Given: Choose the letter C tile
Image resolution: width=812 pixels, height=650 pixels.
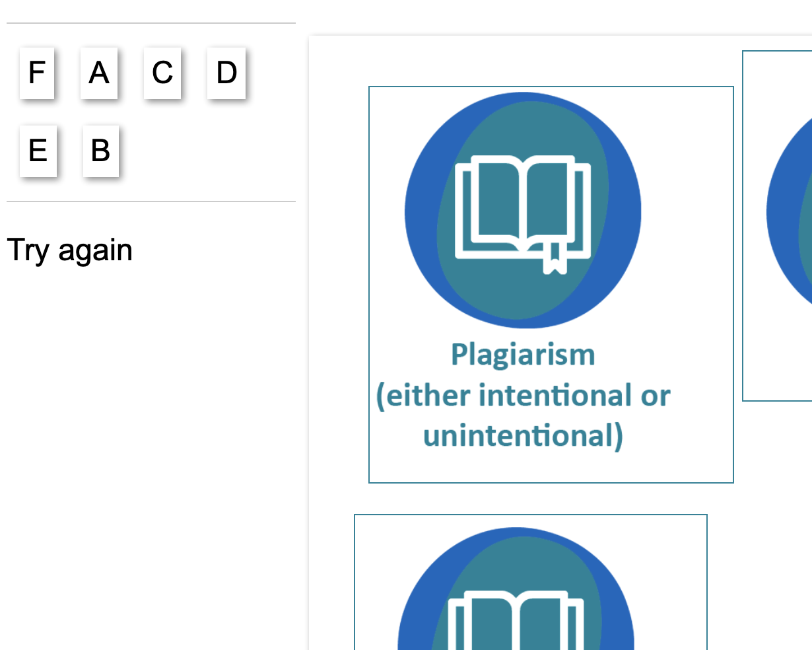Looking at the screenshot, I should tap(162, 73).
